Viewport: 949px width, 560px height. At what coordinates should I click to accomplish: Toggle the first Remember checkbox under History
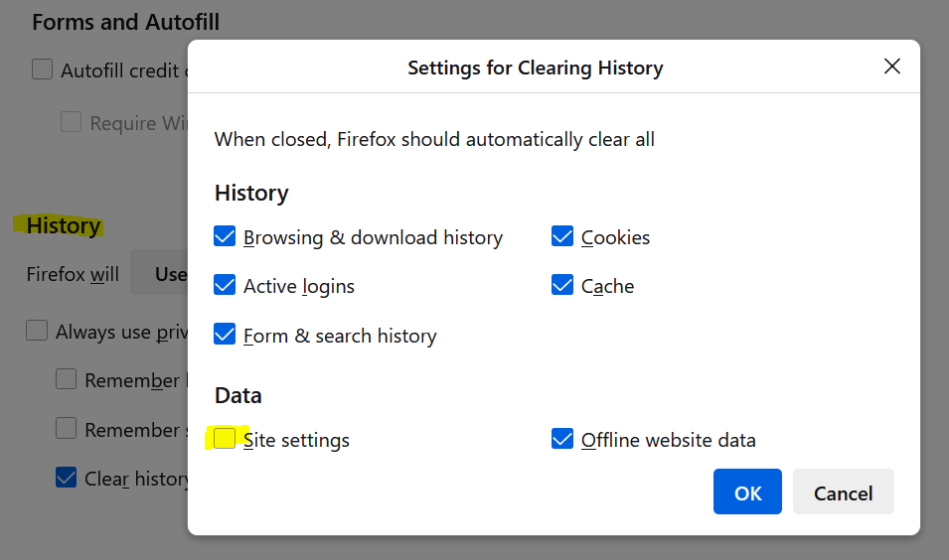click(66, 379)
